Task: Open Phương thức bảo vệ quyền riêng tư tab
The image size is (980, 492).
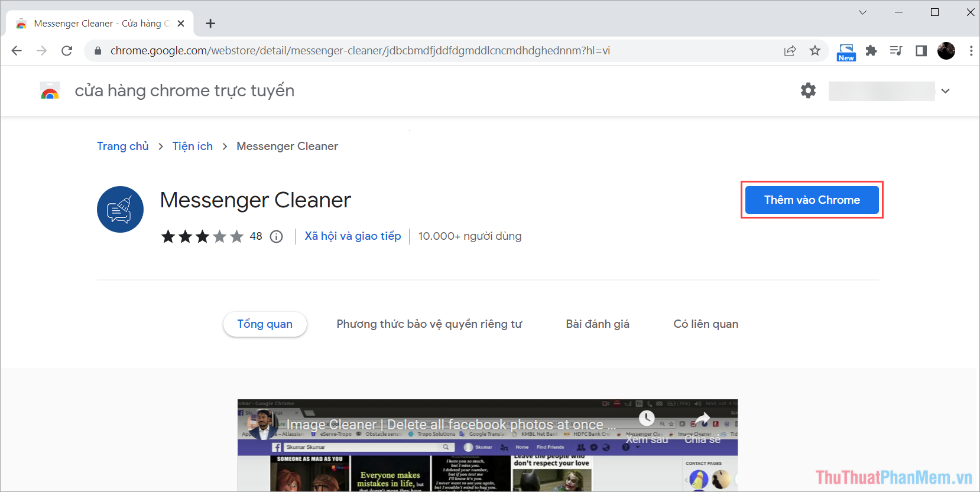Action: (429, 324)
